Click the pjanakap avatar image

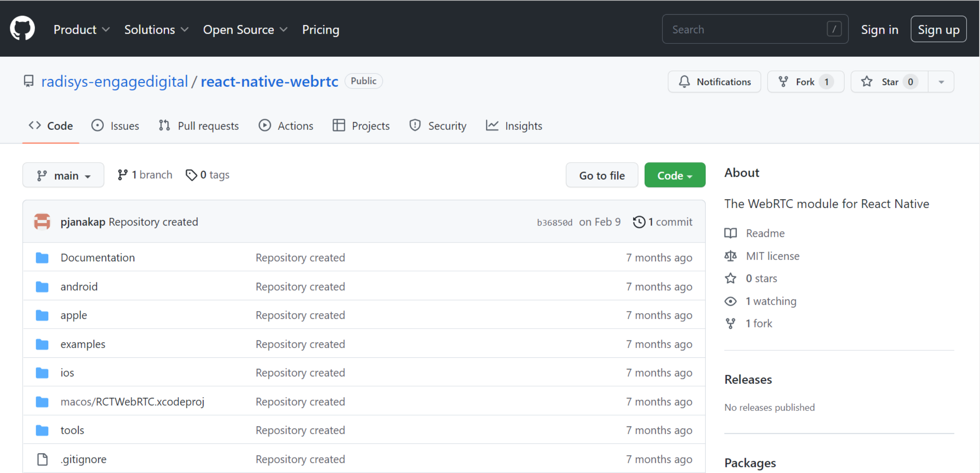[x=42, y=222]
